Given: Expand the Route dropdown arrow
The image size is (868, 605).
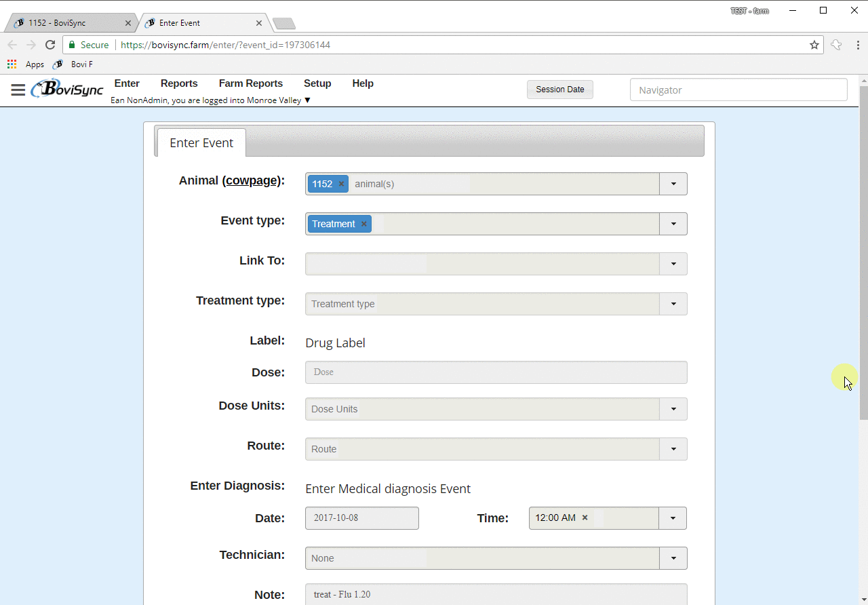Looking at the screenshot, I should click(673, 449).
